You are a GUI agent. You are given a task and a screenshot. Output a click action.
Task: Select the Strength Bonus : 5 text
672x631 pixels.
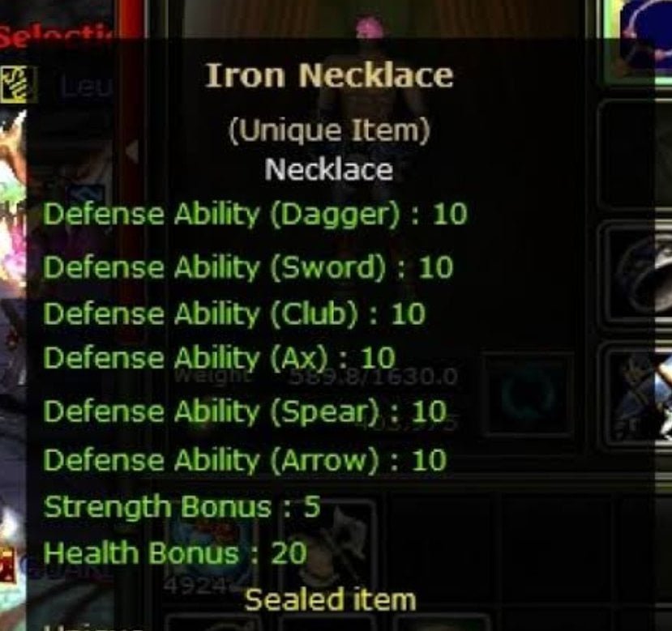[182, 506]
